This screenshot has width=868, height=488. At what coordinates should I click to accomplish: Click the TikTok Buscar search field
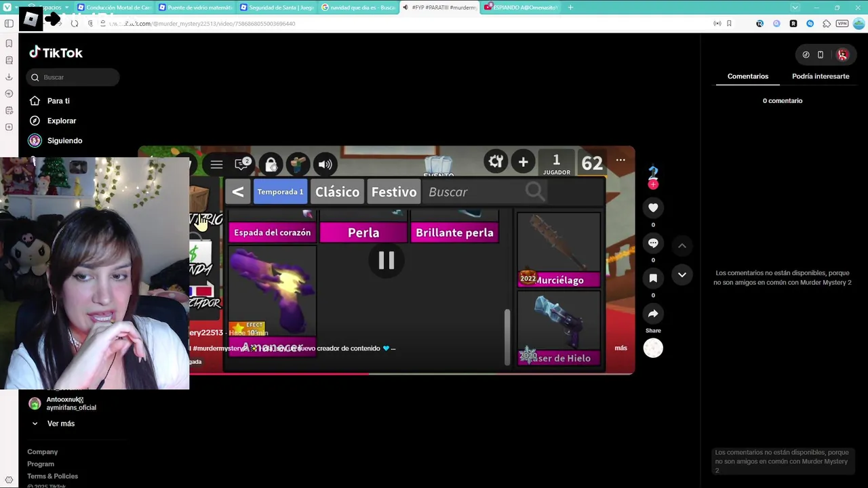click(73, 77)
